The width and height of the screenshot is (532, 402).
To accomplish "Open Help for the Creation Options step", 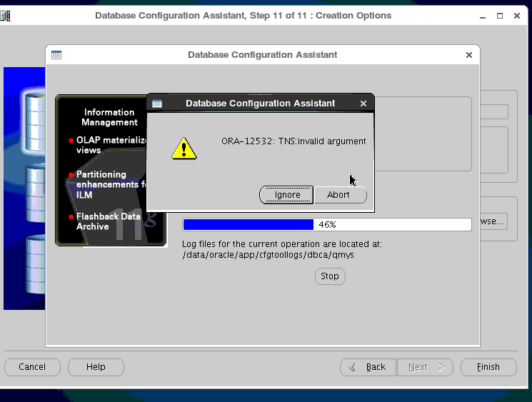I will [96, 367].
